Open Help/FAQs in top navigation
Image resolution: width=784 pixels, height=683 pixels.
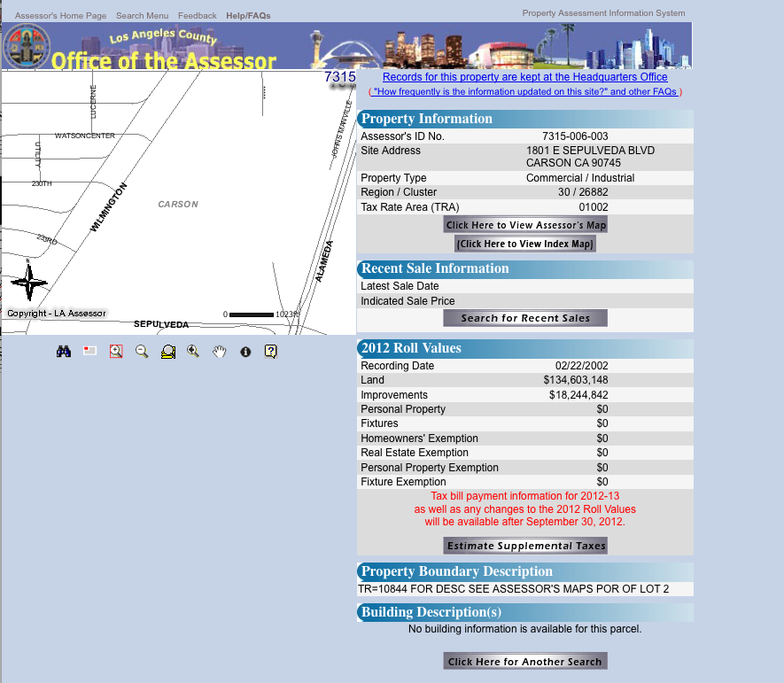point(248,16)
